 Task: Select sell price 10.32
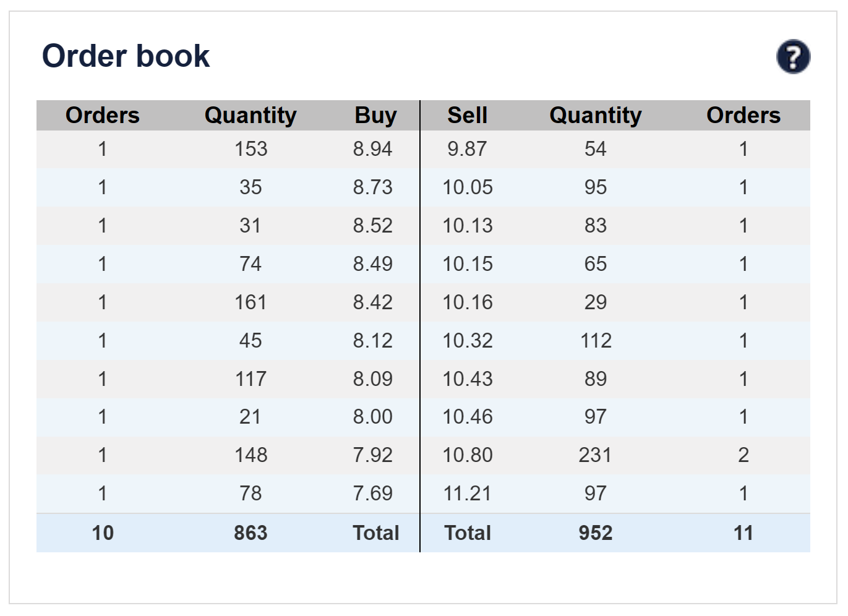(468, 341)
